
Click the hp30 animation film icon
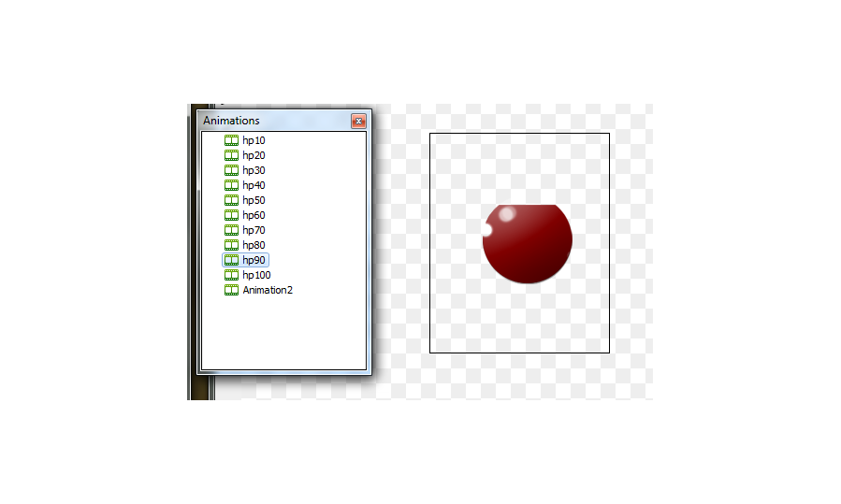coord(231,170)
